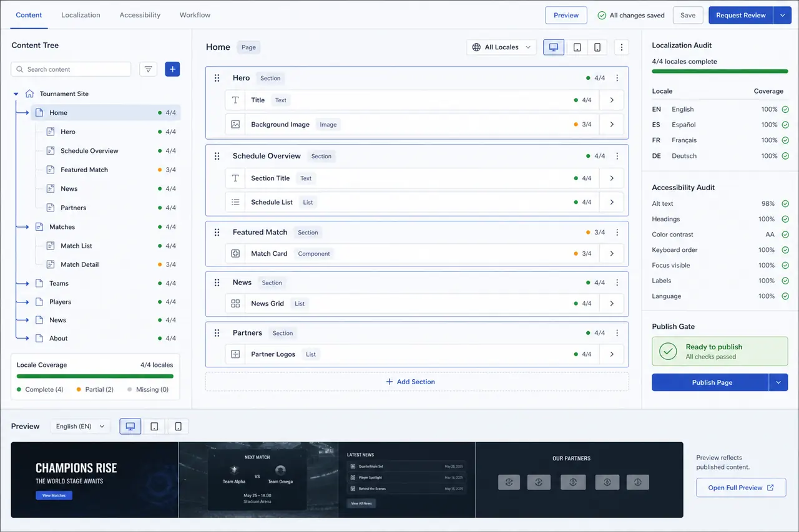
Task: Click the Request Review button
Action: [x=741, y=15]
